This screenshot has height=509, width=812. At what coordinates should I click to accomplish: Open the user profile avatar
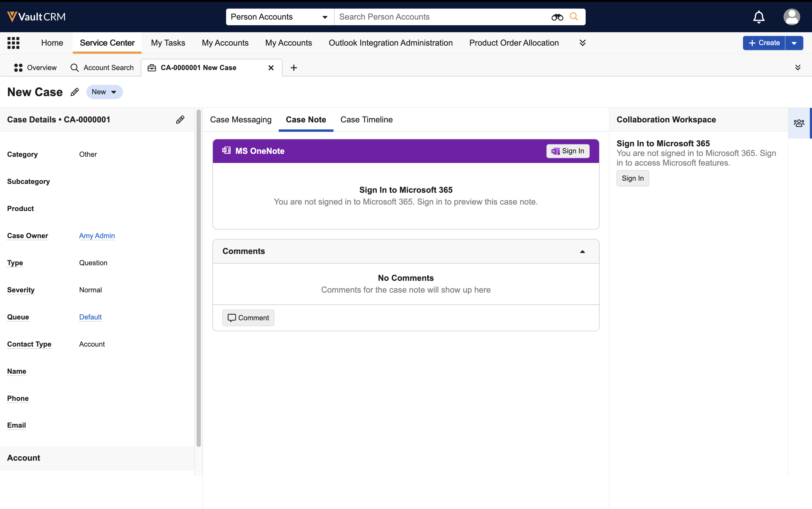[792, 17]
